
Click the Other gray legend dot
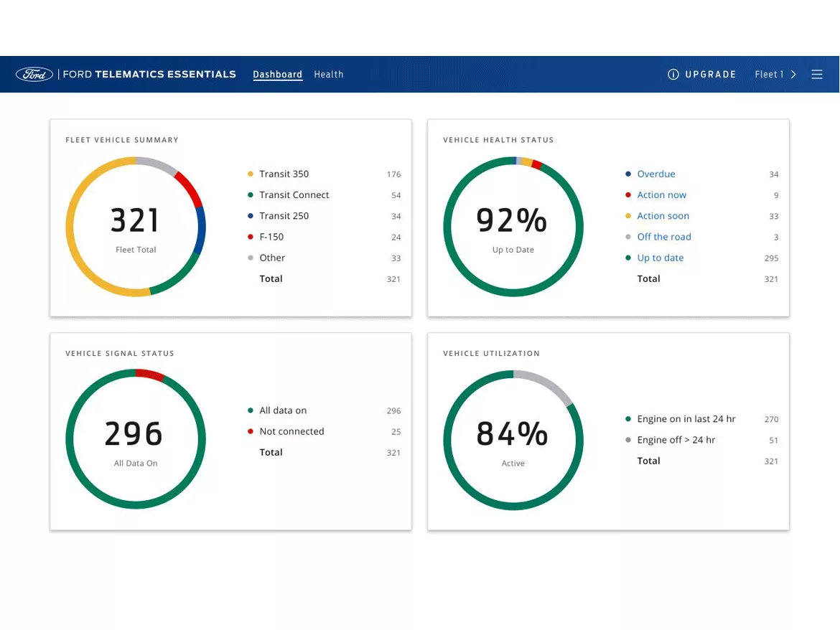250,258
